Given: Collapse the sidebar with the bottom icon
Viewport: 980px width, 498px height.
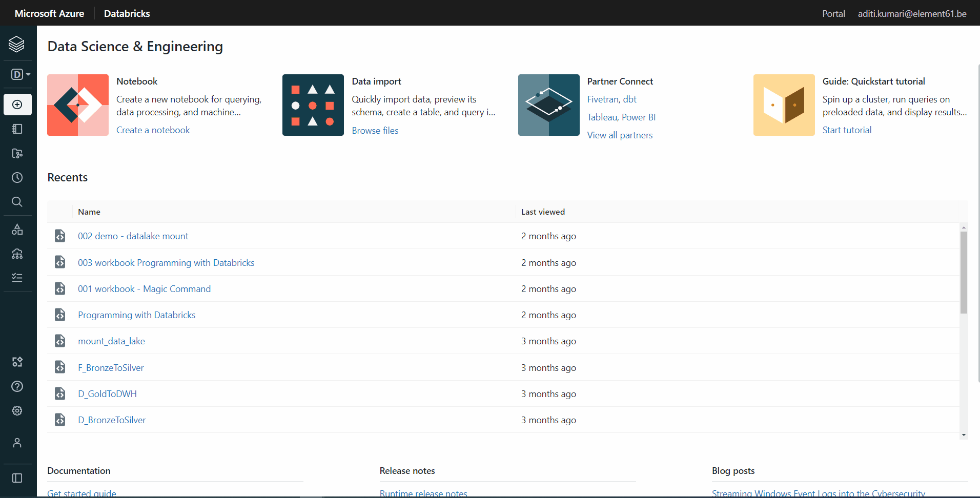Looking at the screenshot, I should [17, 478].
